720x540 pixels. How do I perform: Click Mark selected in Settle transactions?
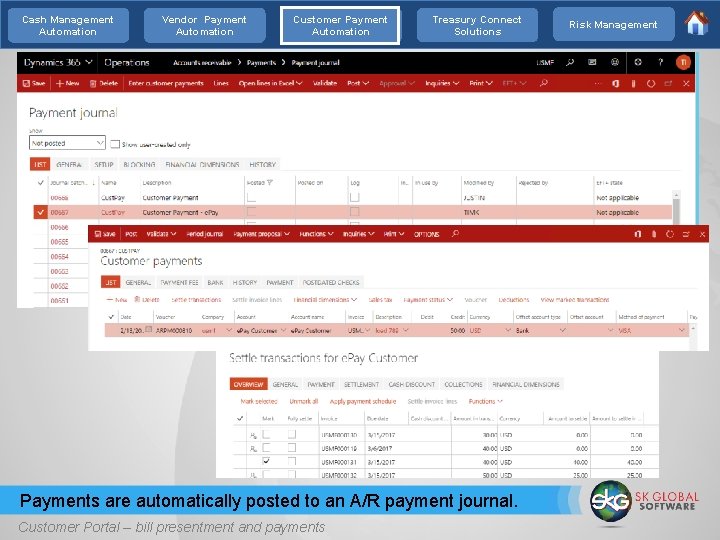click(x=259, y=401)
